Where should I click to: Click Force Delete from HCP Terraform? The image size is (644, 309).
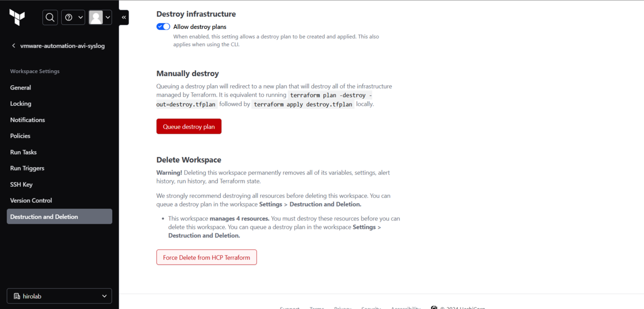[207, 257]
